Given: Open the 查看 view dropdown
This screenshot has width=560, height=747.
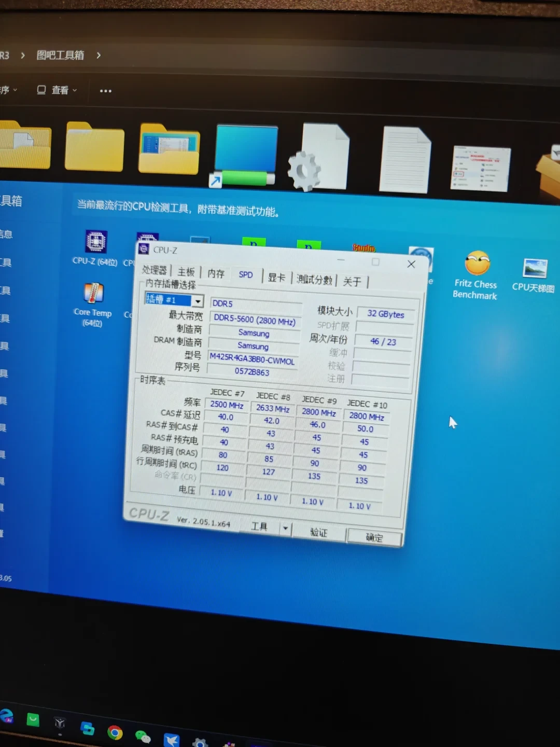Looking at the screenshot, I should click(57, 90).
